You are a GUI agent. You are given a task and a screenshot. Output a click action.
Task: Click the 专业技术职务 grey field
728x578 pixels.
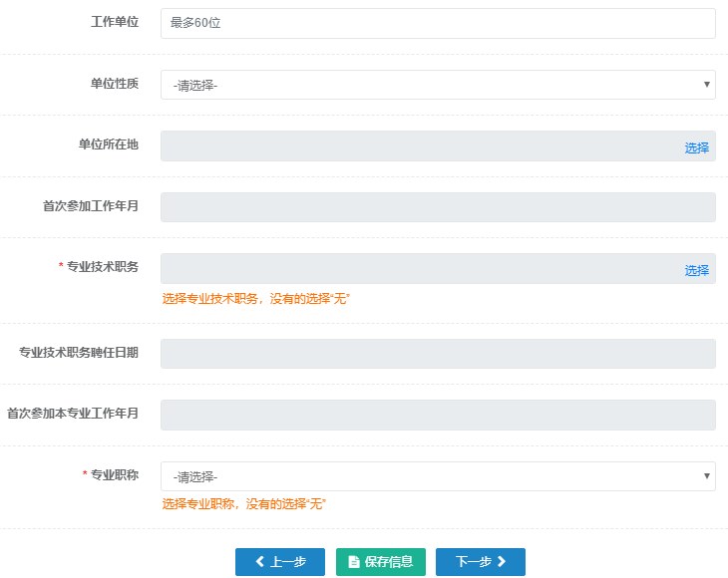coord(419,269)
